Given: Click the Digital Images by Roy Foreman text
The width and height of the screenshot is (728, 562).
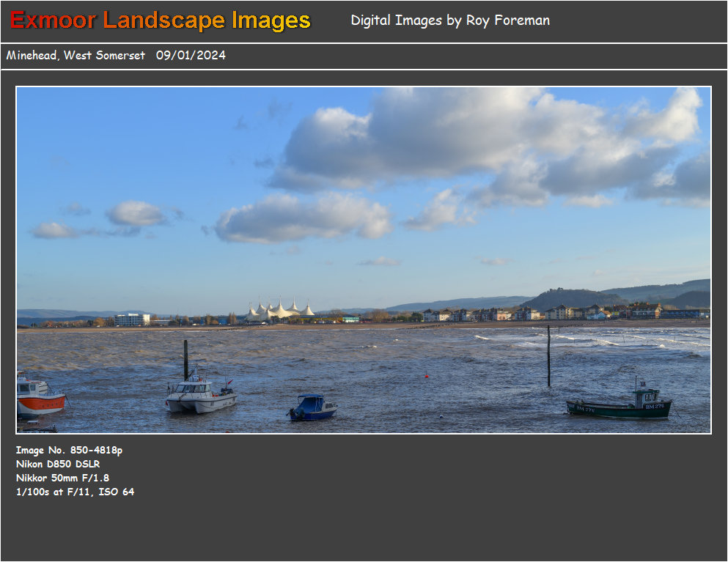Looking at the screenshot, I should pyautogui.click(x=450, y=21).
